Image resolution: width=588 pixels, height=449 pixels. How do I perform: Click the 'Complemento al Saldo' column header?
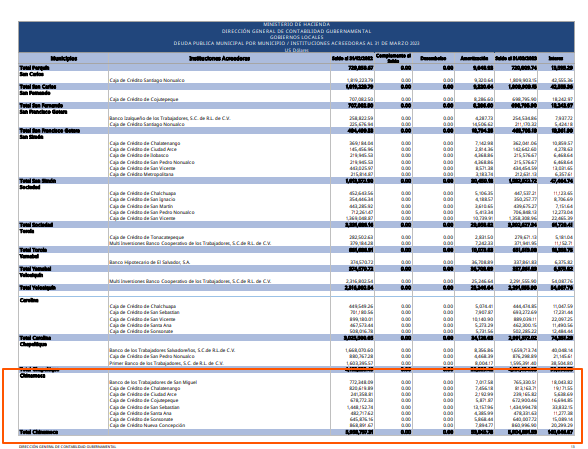[x=393, y=58]
